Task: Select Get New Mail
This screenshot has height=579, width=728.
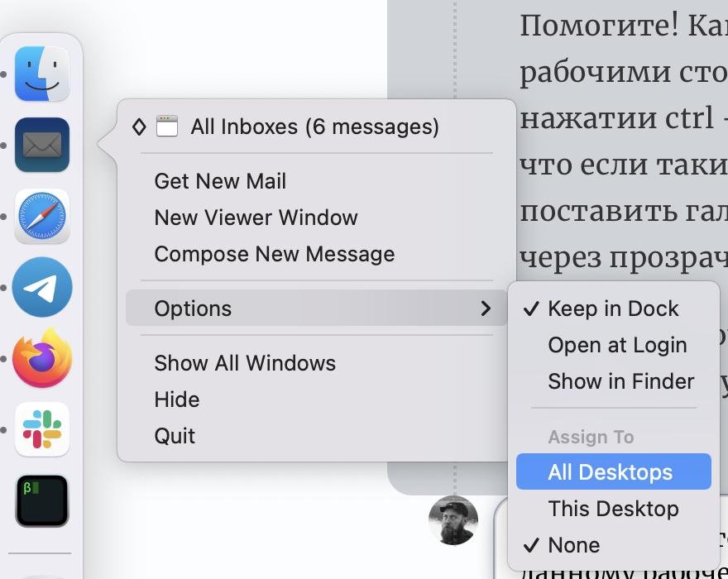Action: [220, 181]
